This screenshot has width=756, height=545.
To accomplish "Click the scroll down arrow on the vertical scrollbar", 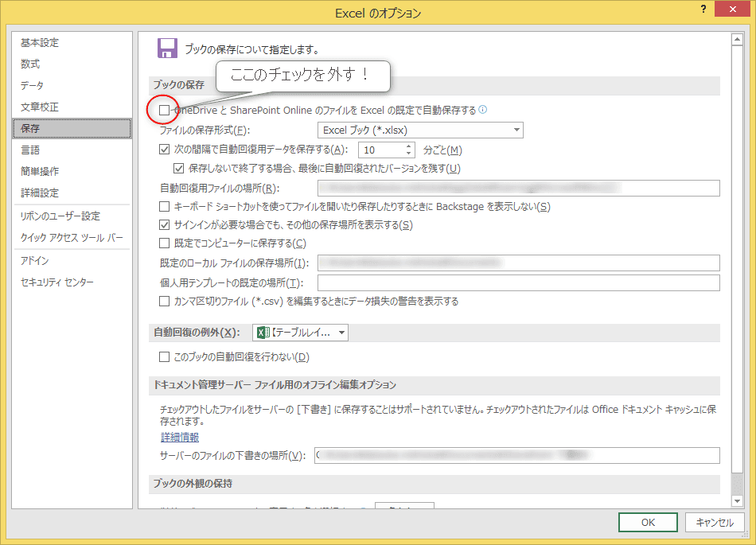I will [736, 500].
